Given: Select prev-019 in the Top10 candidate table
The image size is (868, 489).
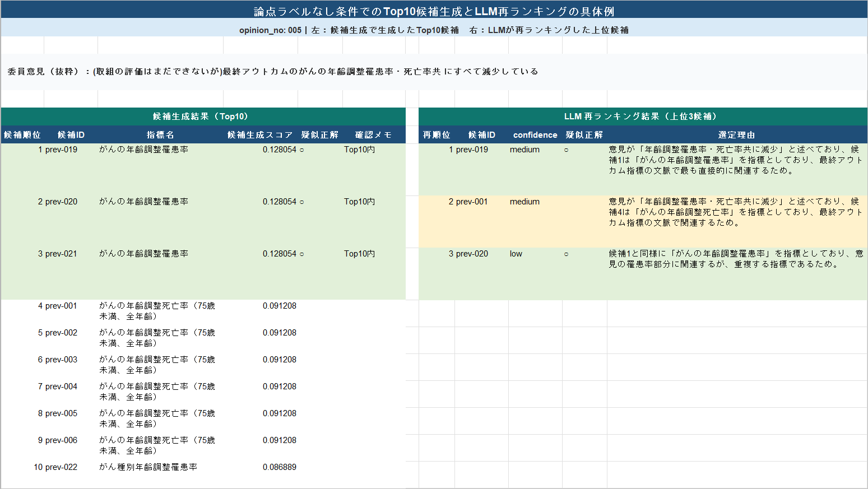Looking at the screenshot, I should tap(61, 150).
